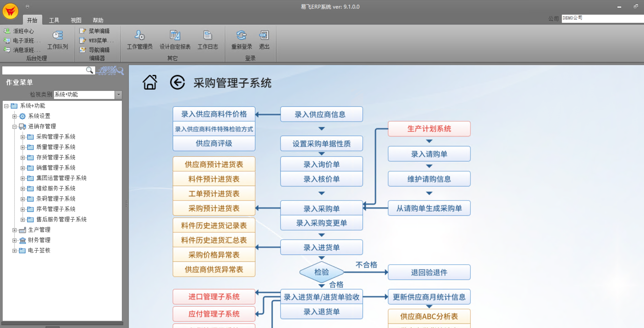Open the 消息派班 item
This screenshot has width=644, height=328.
click(x=22, y=50)
